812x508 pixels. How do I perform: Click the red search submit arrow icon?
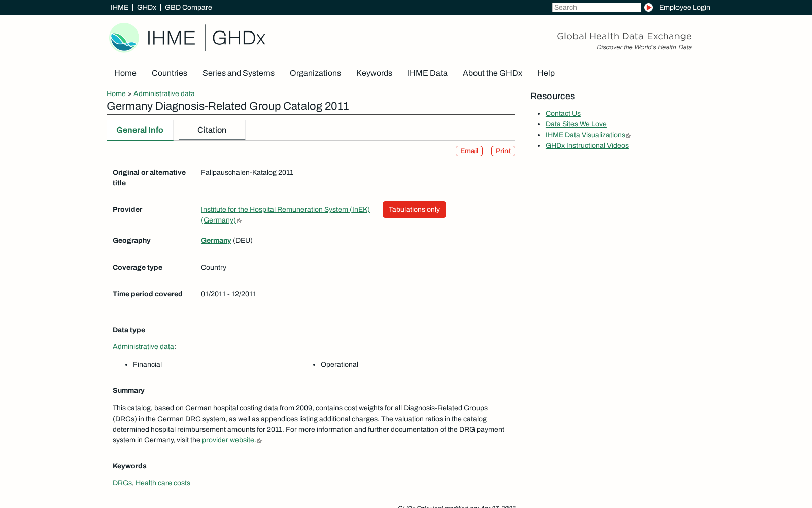(648, 7)
